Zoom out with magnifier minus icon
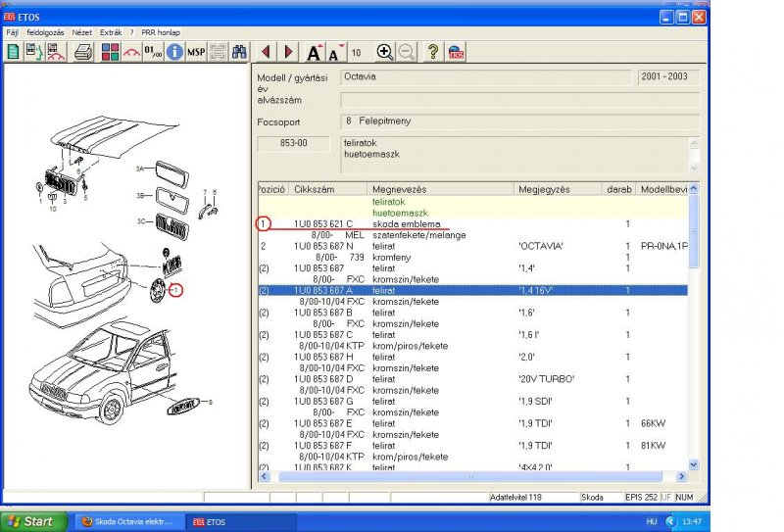Viewport: 784px width, 532px height. coord(407,52)
